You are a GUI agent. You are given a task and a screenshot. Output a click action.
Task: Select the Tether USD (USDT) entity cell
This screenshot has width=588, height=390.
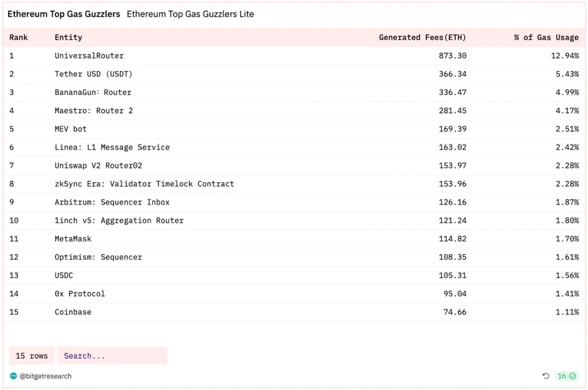[x=93, y=74]
